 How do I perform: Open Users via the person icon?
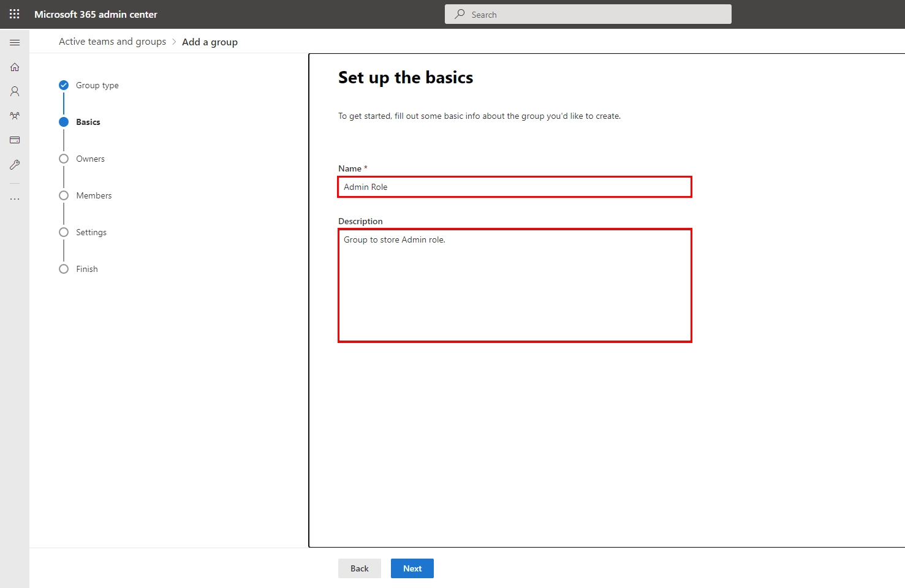click(x=15, y=91)
